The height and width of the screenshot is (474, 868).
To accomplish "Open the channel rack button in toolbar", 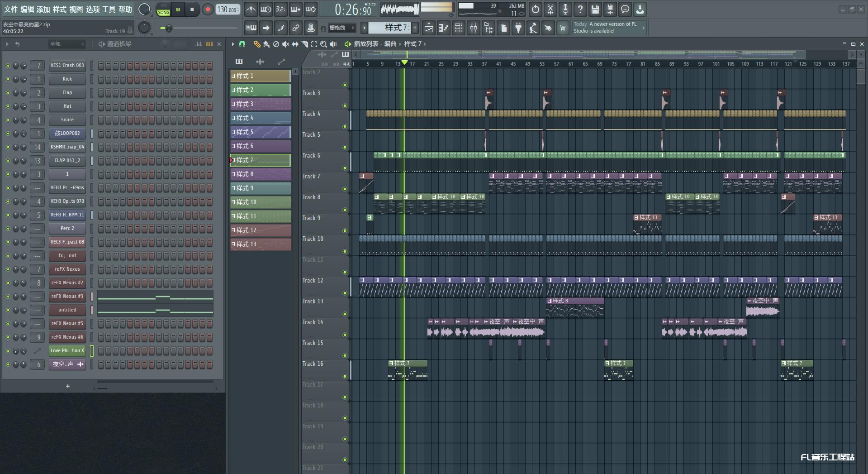I will [x=459, y=28].
